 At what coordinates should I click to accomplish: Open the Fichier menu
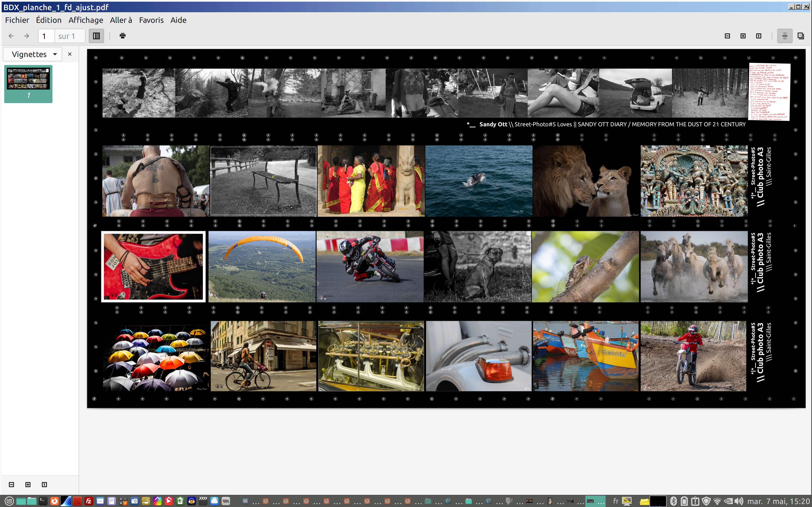17,20
